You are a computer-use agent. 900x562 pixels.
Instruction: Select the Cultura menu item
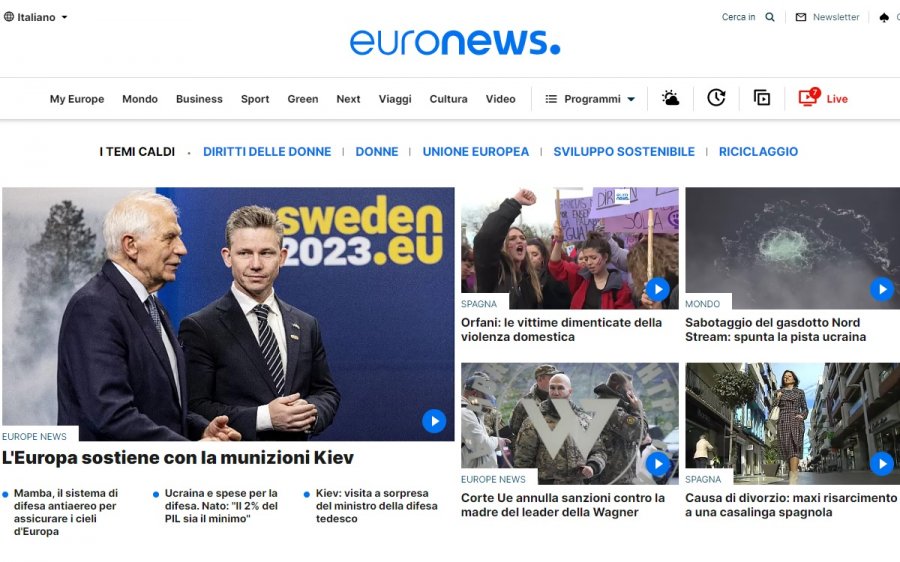click(x=448, y=99)
